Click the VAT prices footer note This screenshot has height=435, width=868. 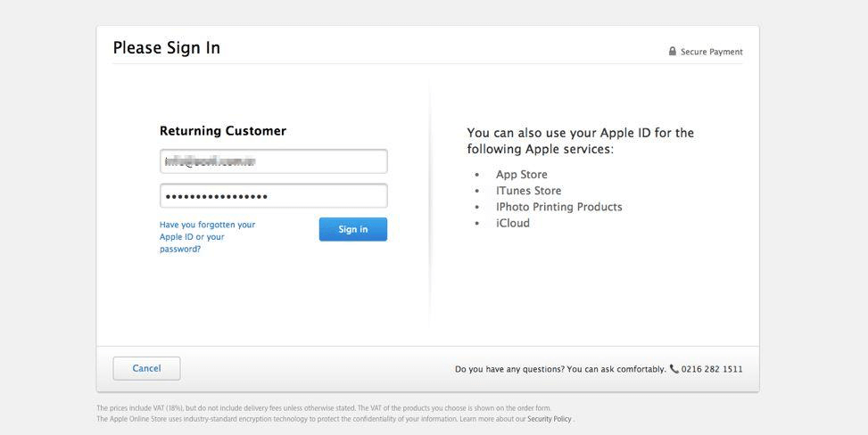click(323, 408)
